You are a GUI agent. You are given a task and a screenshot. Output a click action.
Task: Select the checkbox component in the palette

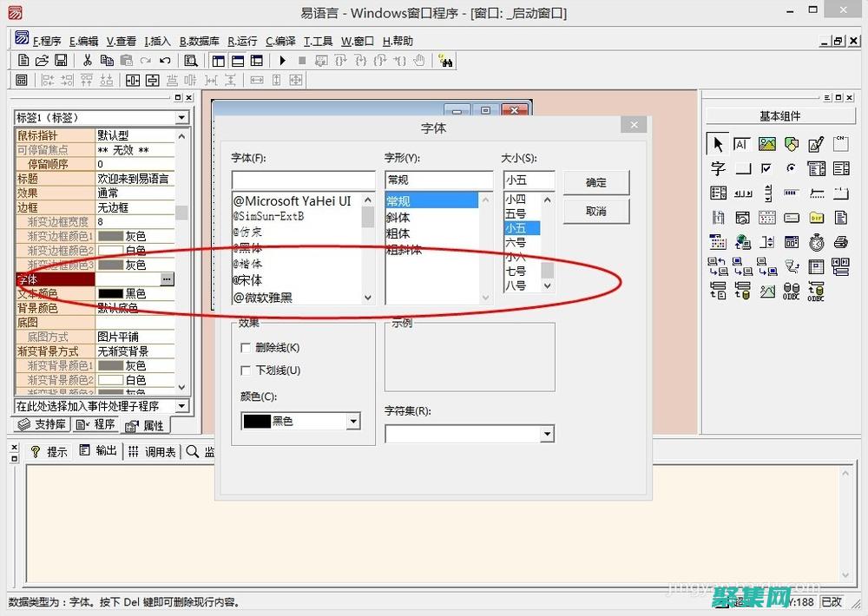coord(766,168)
